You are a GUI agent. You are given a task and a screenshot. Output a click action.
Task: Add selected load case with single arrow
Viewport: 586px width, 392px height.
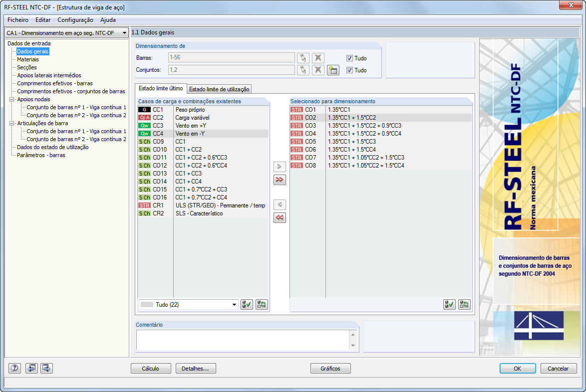coord(280,167)
